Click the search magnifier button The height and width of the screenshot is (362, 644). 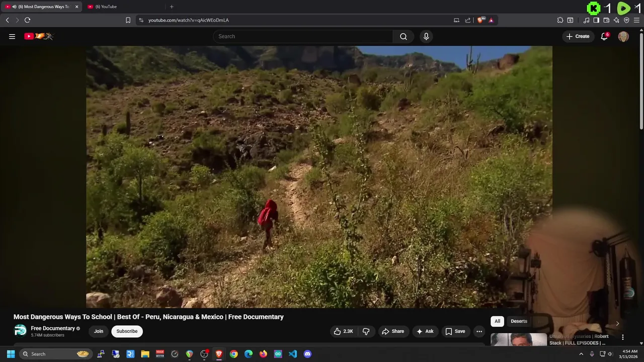404,36
